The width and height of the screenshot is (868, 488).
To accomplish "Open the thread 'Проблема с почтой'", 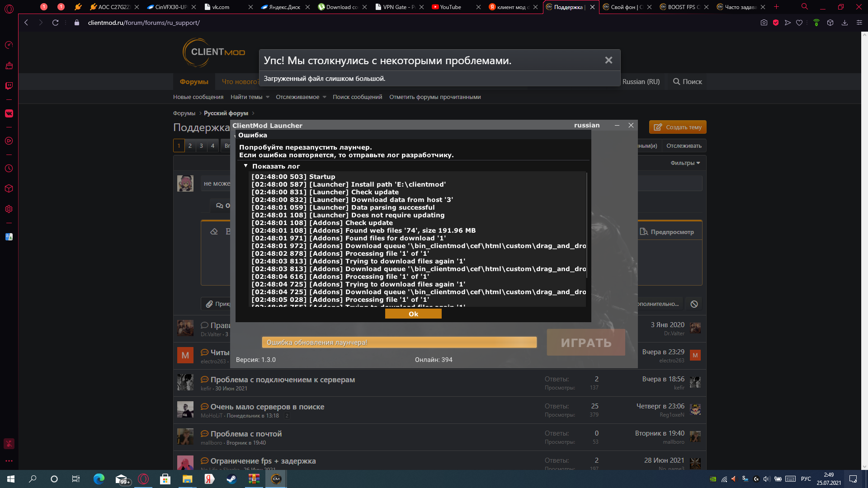I will click(x=246, y=434).
